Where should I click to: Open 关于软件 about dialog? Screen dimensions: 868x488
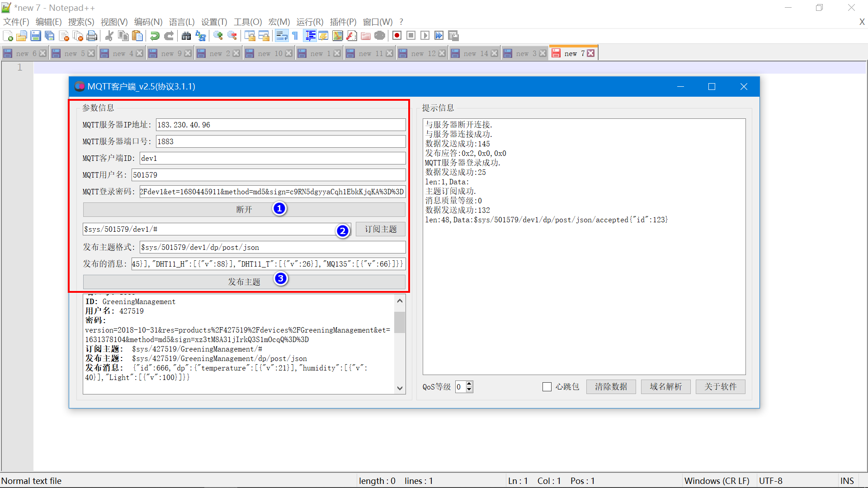pos(720,387)
